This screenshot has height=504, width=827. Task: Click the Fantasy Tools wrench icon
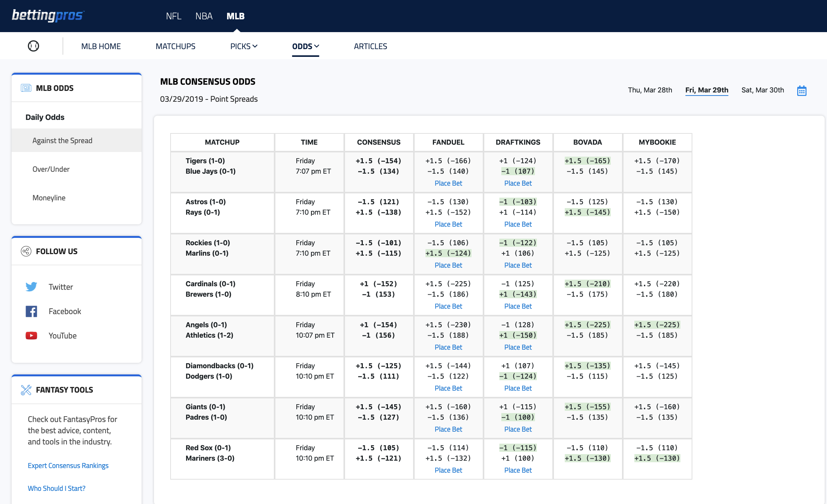point(26,390)
